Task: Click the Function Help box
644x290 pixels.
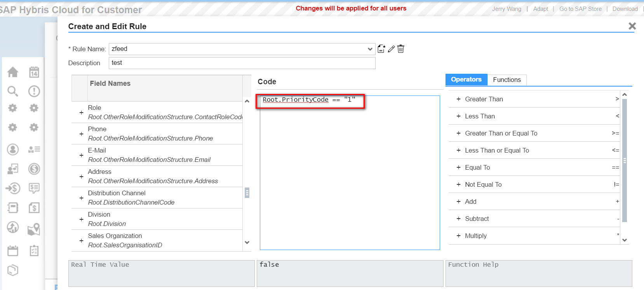Action: (x=539, y=273)
